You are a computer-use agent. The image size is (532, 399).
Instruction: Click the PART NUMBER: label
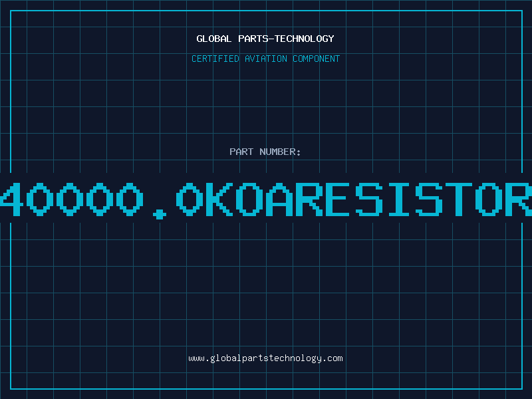pyautogui.click(x=265, y=152)
